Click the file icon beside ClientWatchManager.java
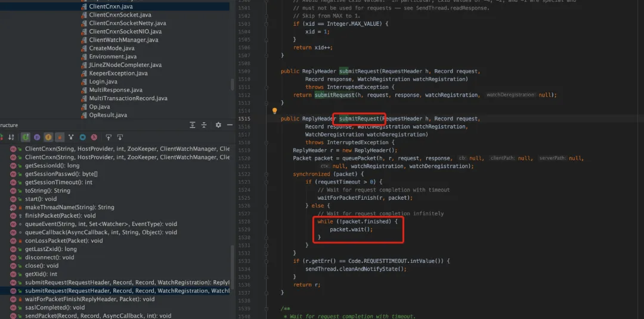The image size is (644, 319). pos(84,40)
